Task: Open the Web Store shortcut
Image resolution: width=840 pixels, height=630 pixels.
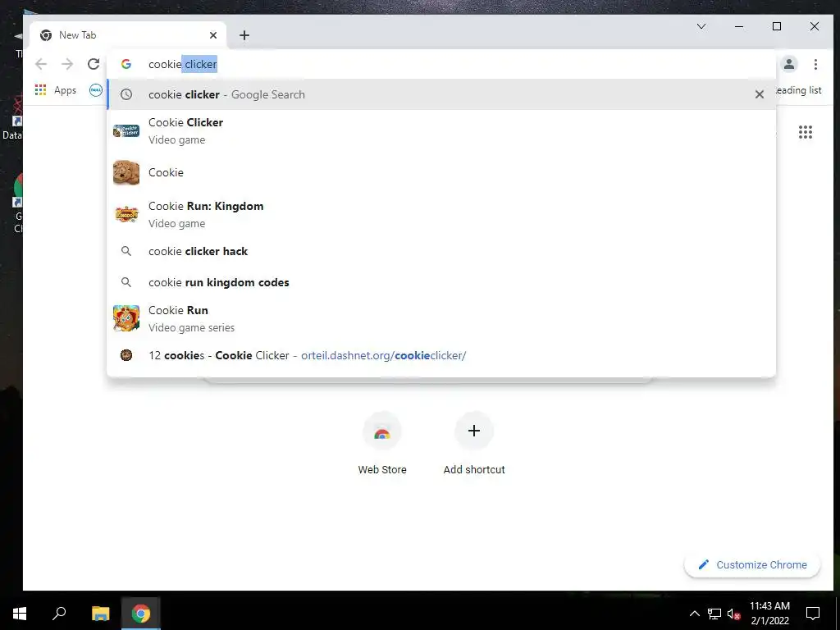Action: click(x=382, y=444)
